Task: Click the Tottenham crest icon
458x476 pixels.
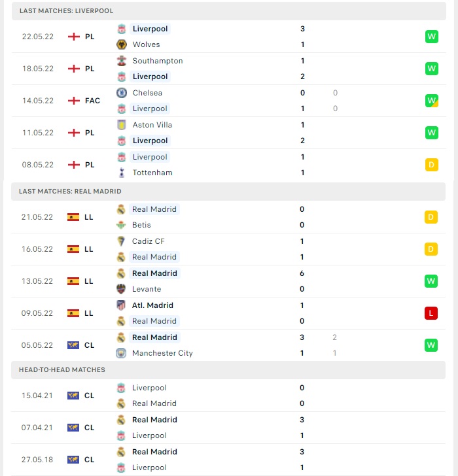Action: (x=122, y=173)
